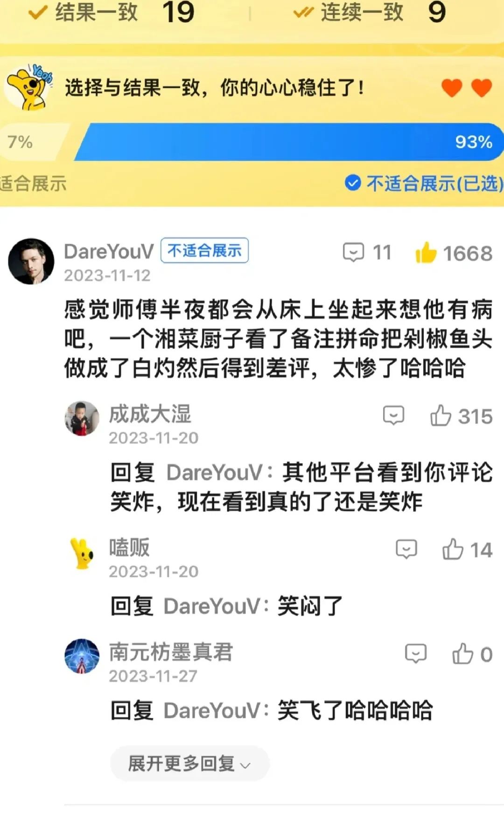Tap reply bubble icon beside 嗑贩

[406, 549]
